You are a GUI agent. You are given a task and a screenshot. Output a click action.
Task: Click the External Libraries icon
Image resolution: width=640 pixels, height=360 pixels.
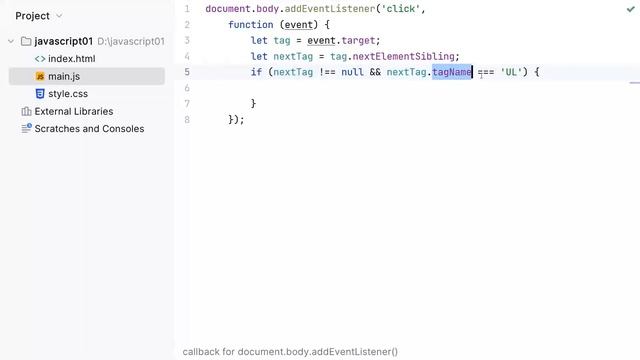coord(26,111)
